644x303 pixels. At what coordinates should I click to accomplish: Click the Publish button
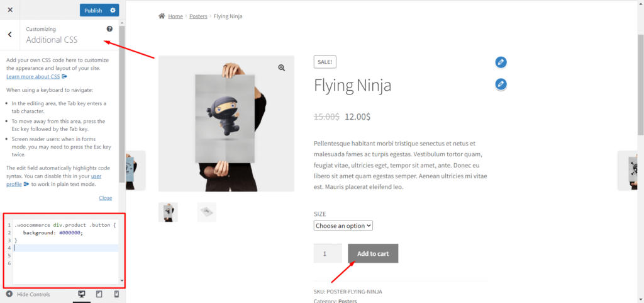pos(93,10)
